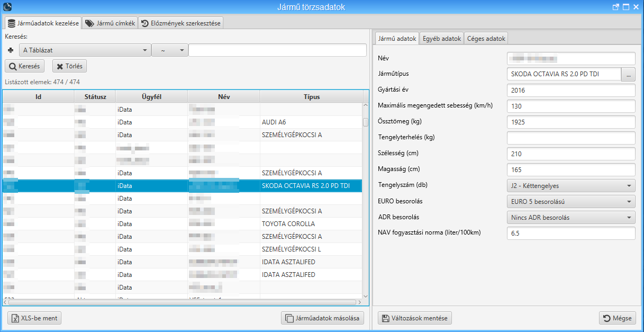
Task: Open the Egyéb adatok tab
Action: 441,39
